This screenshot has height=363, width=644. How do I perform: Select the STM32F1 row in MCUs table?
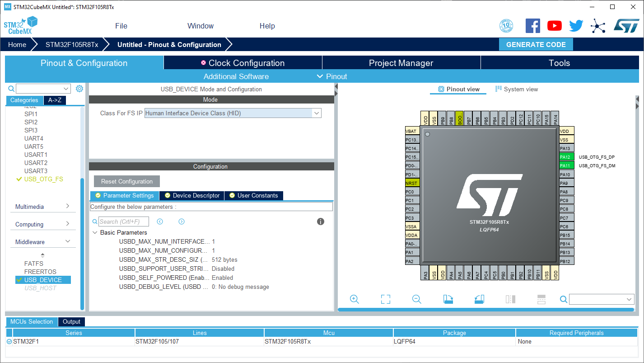click(x=322, y=341)
